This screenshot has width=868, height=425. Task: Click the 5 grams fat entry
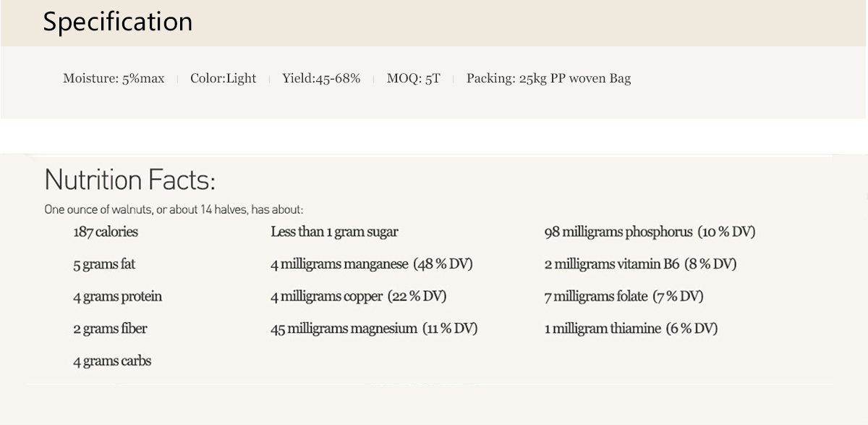[104, 264]
